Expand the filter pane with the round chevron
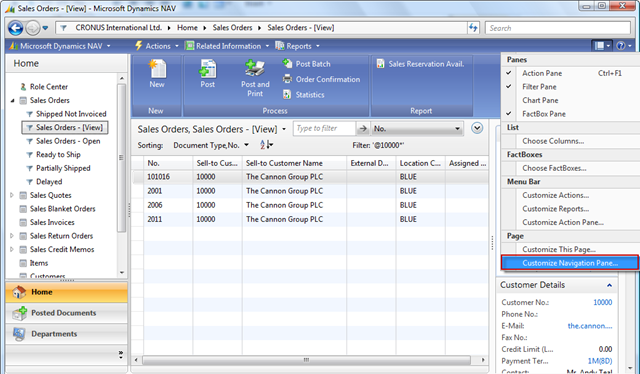This screenshot has width=640, height=374. tap(477, 128)
